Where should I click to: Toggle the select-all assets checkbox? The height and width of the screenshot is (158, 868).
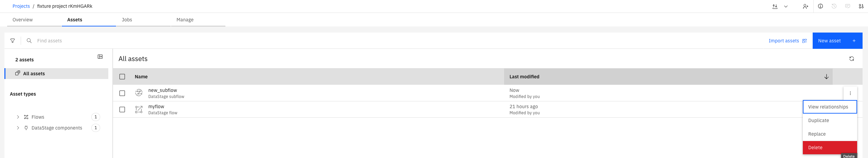click(x=122, y=77)
